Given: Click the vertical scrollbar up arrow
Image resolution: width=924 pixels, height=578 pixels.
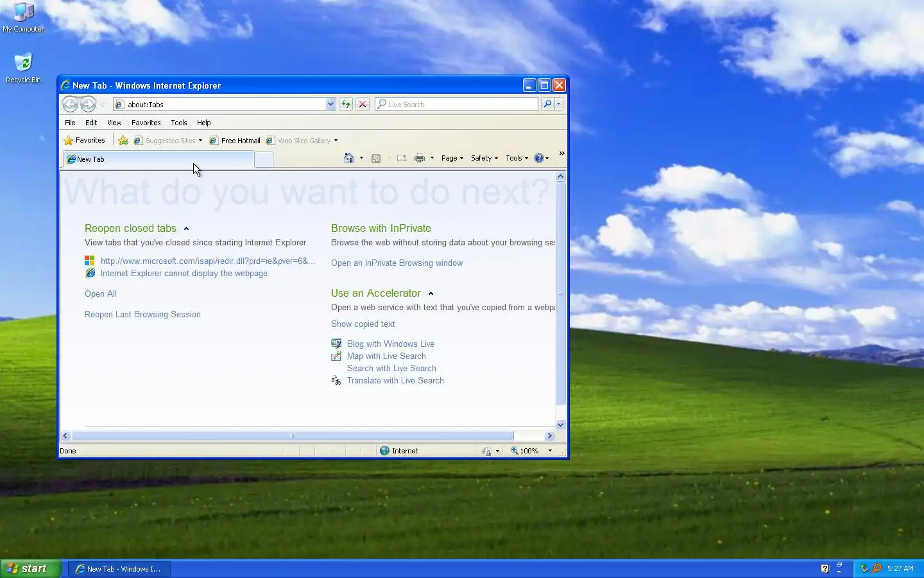Looking at the screenshot, I should (561, 176).
